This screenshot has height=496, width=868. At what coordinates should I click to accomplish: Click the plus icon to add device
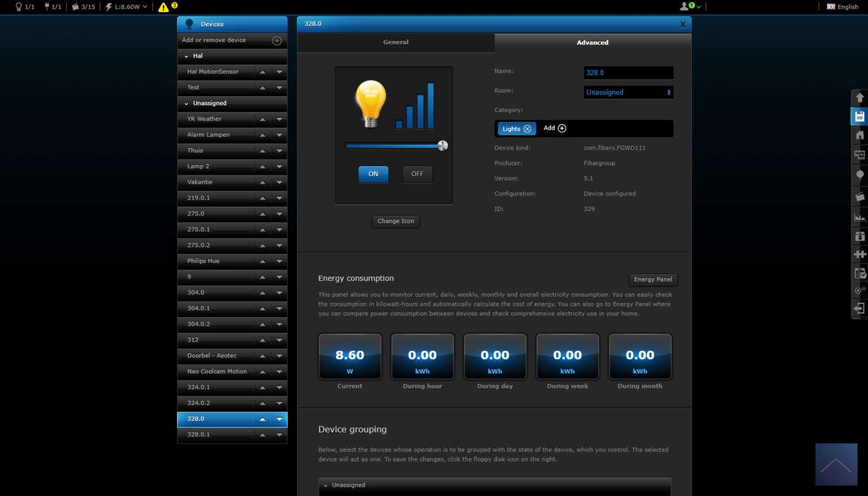pos(276,41)
